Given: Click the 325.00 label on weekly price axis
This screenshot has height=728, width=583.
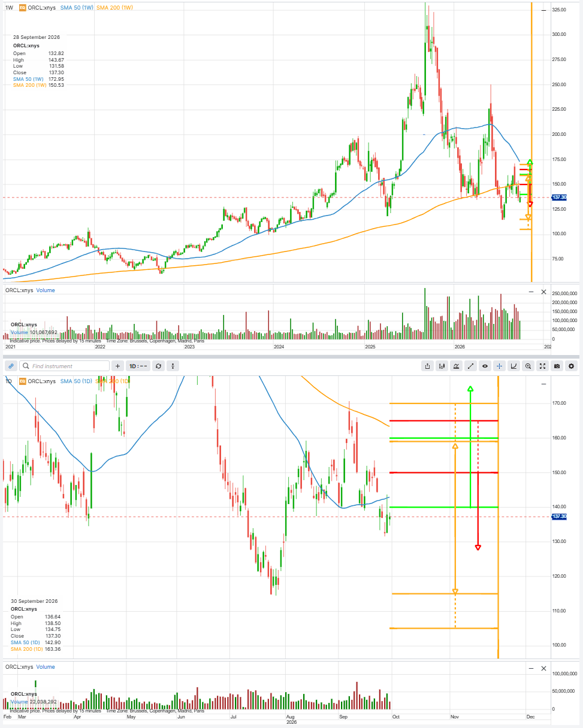Looking at the screenshot, I should [x=559, y=10].
